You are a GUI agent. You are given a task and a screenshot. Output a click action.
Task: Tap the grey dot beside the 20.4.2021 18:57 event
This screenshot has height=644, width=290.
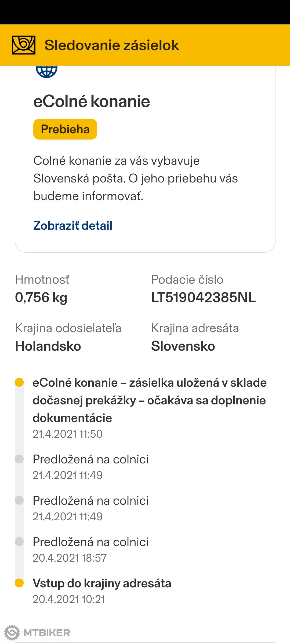pyautogui.click(x=19, y=542)
